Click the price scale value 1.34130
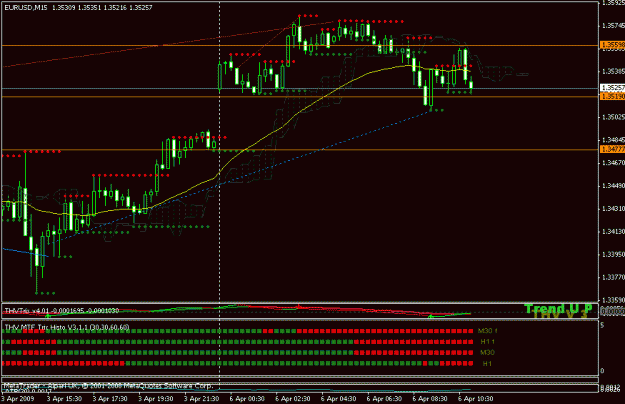This screenshot has width=625, height=404. point(613,231)
